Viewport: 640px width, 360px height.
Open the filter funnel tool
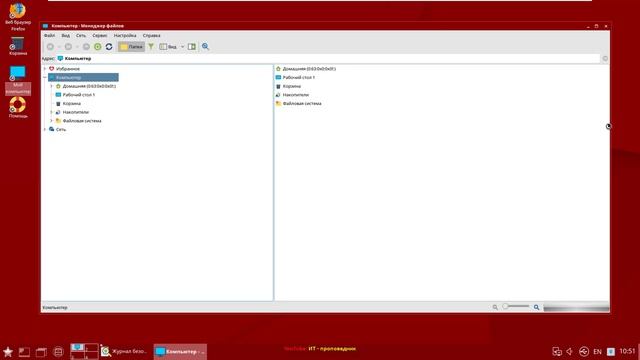tap(151, 47)
